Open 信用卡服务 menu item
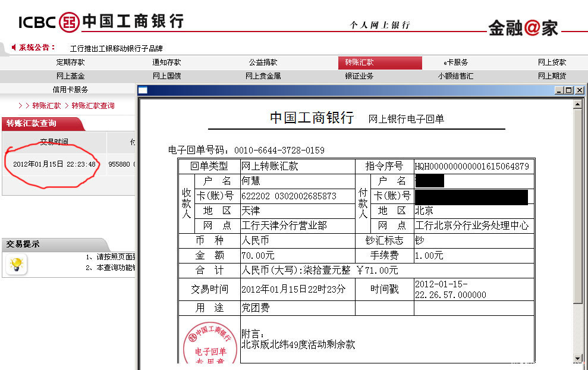 70,89
